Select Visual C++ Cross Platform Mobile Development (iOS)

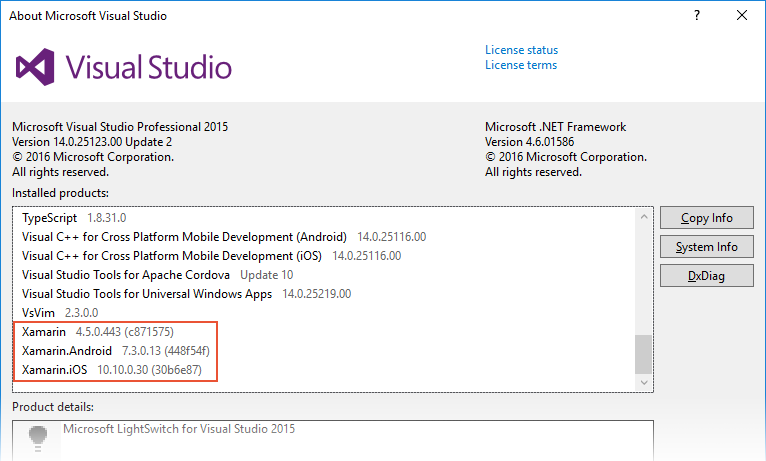coord(212,256)
